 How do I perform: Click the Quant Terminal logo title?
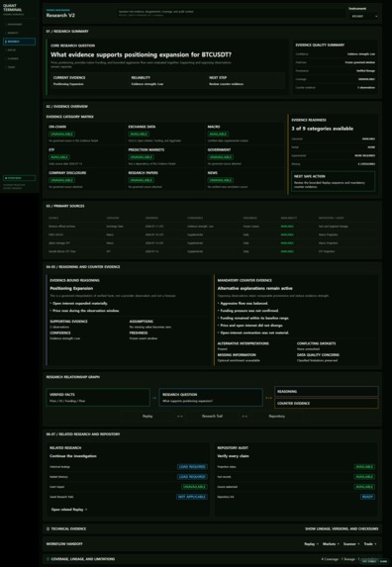click(x=12, y=8)
